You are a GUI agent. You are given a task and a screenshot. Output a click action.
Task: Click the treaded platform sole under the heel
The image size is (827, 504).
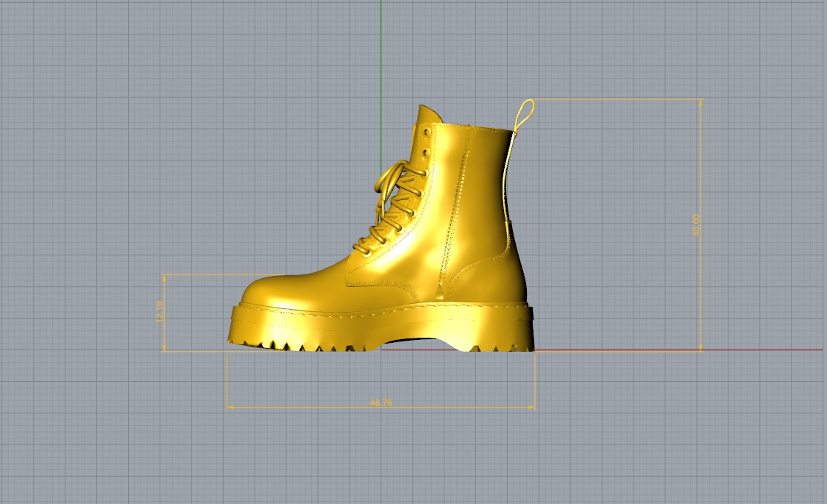[x=496, y=327]
